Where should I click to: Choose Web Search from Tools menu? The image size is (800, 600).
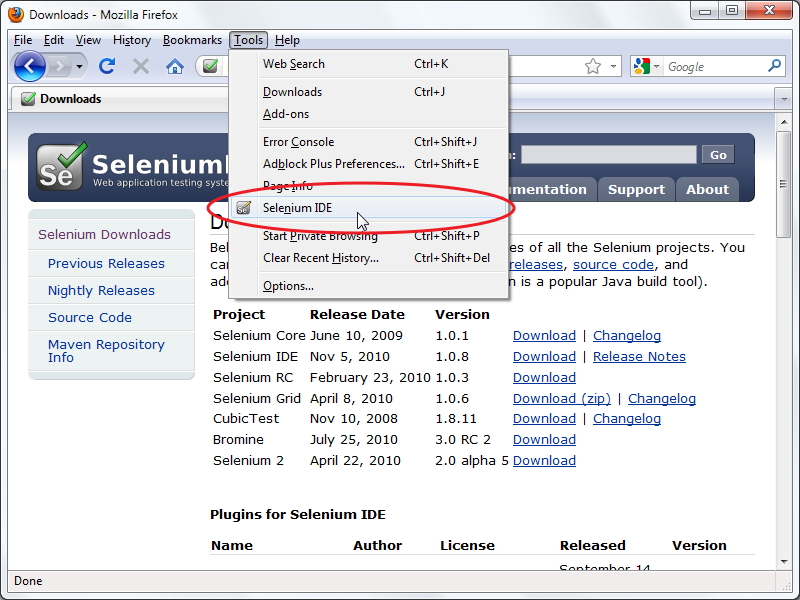(368, 64)
